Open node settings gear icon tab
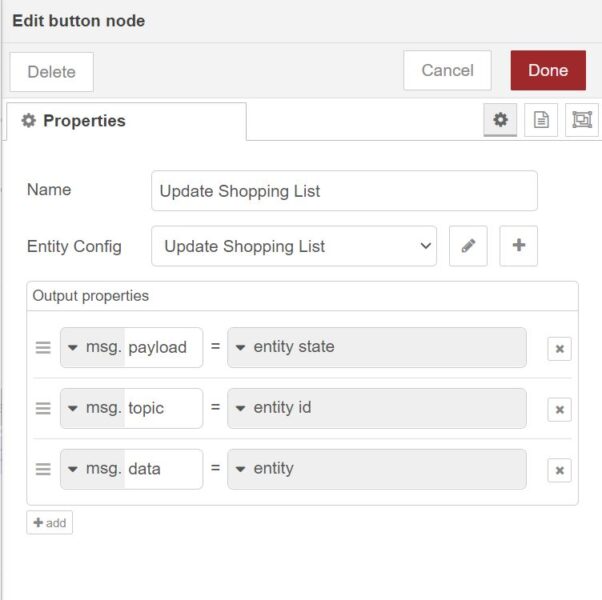602x600 pixels. coord(500,120)
